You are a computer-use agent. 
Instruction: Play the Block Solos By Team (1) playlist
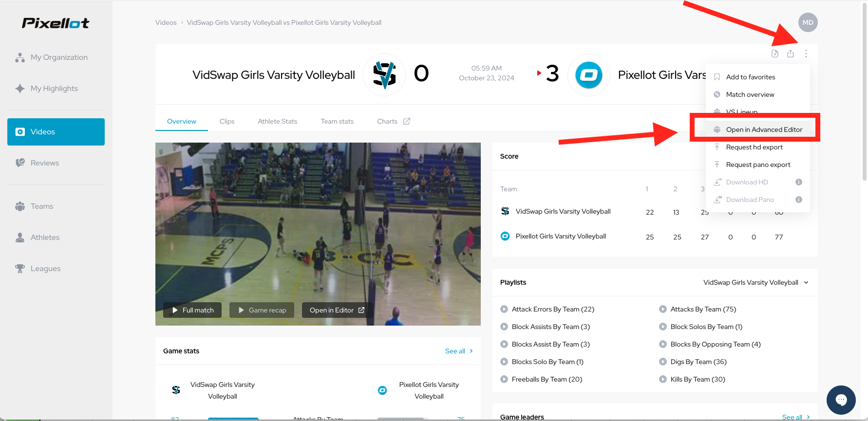pos(701,327)
